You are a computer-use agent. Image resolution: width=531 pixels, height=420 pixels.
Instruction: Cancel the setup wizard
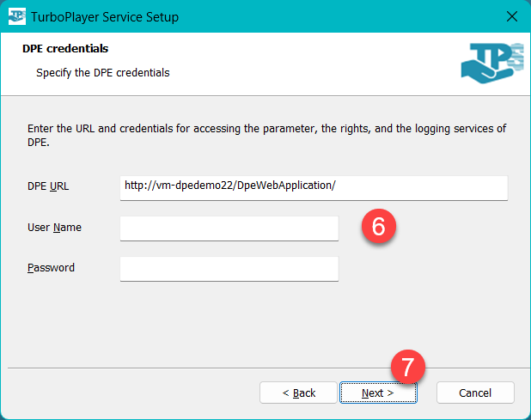(475, 393)
